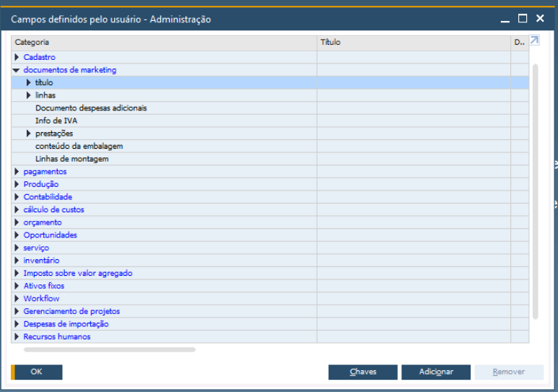Expand the prestações subcategory
Image resolution: width=558 pixels, height=392 pixels.
[29, 134]
